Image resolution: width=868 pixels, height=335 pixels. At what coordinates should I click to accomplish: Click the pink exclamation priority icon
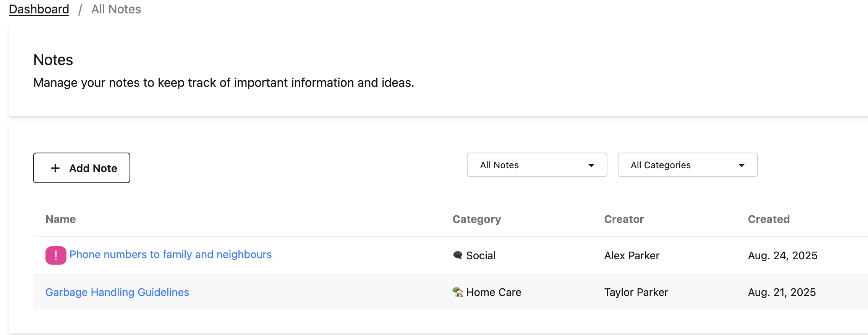pyautogui.click(x=56, y=255)
